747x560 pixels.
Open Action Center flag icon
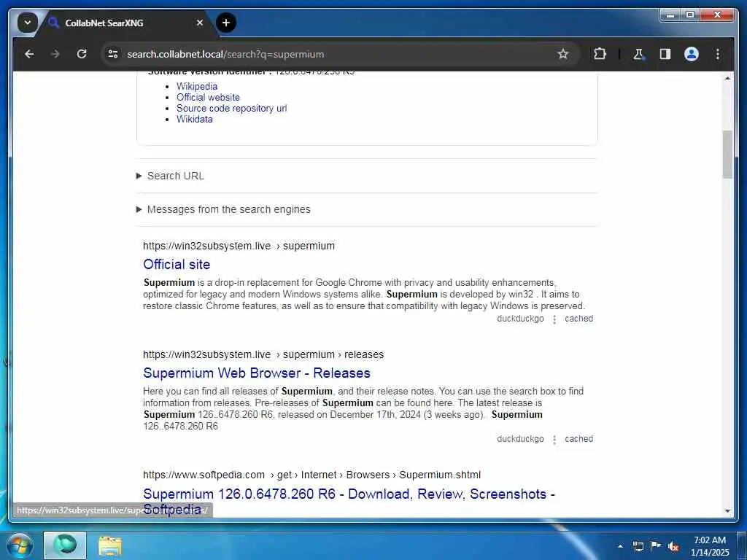[656, 546]
